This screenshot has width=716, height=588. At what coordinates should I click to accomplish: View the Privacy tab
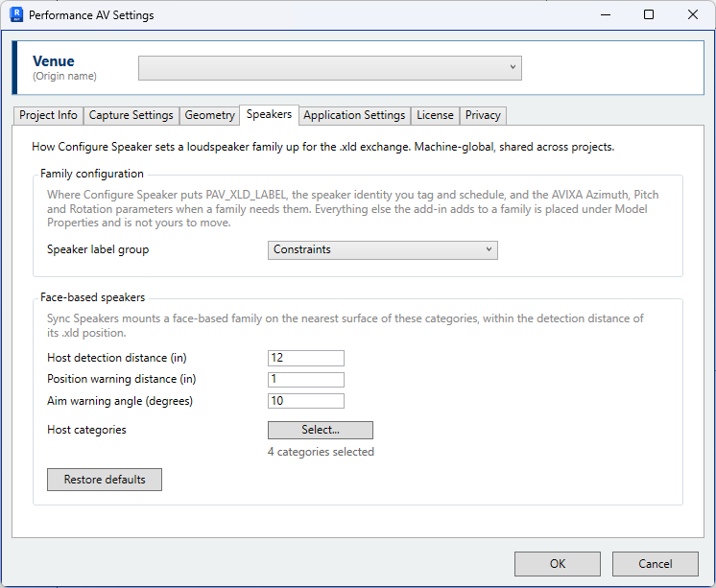483,115
